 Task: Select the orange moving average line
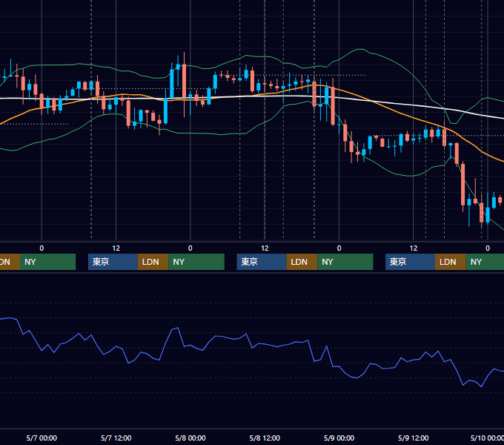402,114
